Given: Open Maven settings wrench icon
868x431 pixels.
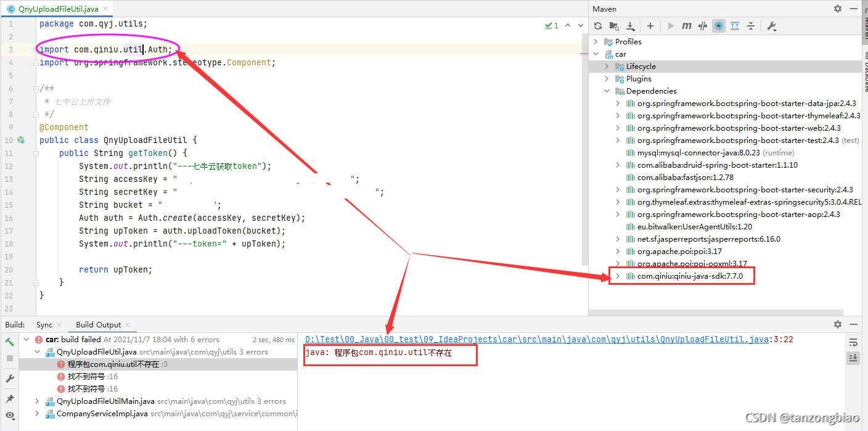Looking at the screenshot, I should click(x=771, y=25).
